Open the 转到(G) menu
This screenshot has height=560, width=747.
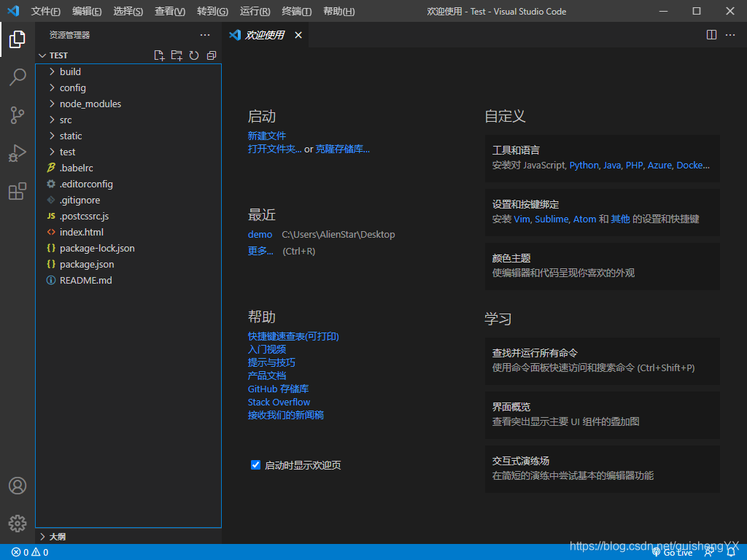click(x=212, y=12)
